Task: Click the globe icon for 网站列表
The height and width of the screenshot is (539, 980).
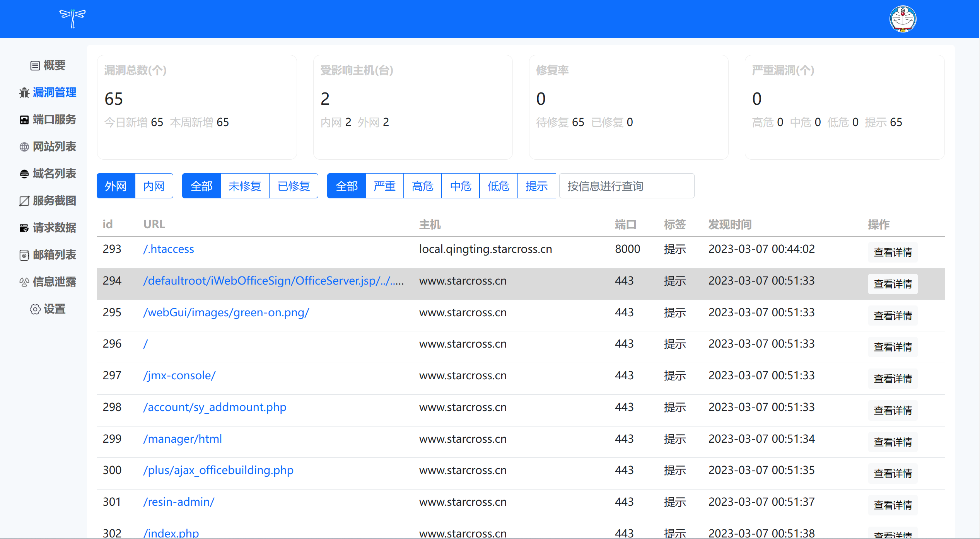Action: point(24,147)
